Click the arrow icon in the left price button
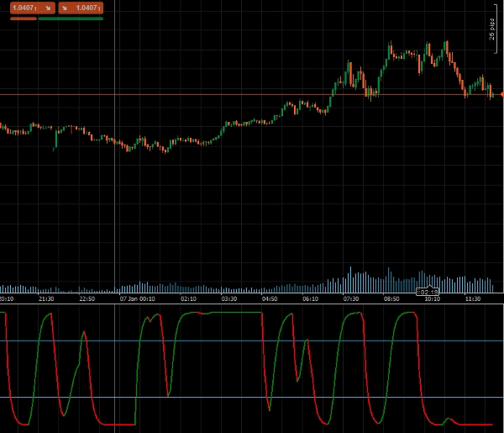504x433 pixels. coord(48,8)
